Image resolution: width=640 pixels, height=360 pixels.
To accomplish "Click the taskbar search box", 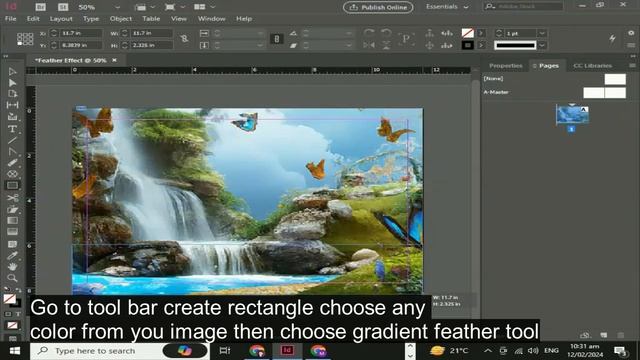I will click(120, 351).
